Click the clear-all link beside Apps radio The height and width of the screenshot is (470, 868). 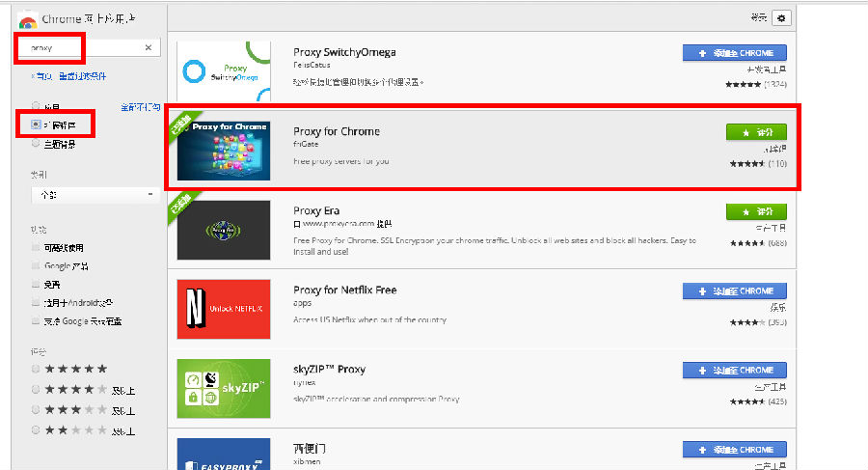point(140,107)
